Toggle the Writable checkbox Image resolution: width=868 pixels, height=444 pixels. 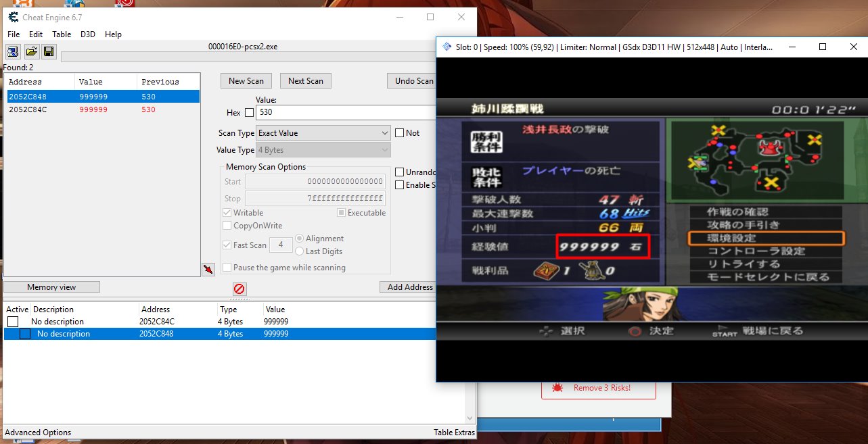click(227, 213)
